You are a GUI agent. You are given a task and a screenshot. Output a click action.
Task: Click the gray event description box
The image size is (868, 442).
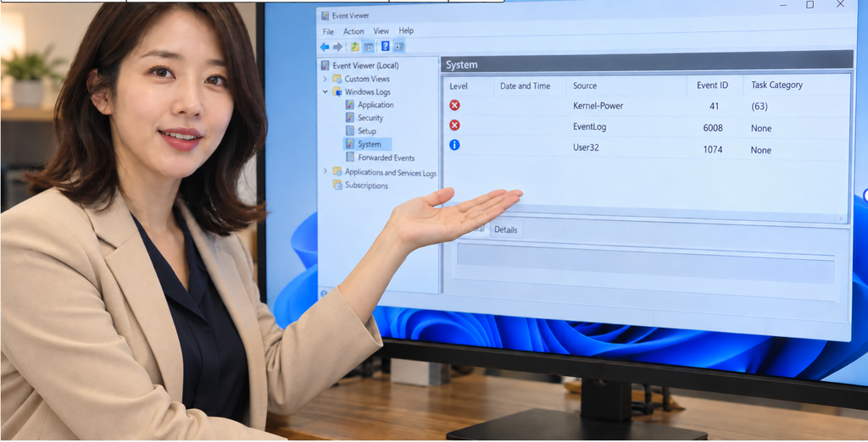pyautogui.click(x=645, y=263)
